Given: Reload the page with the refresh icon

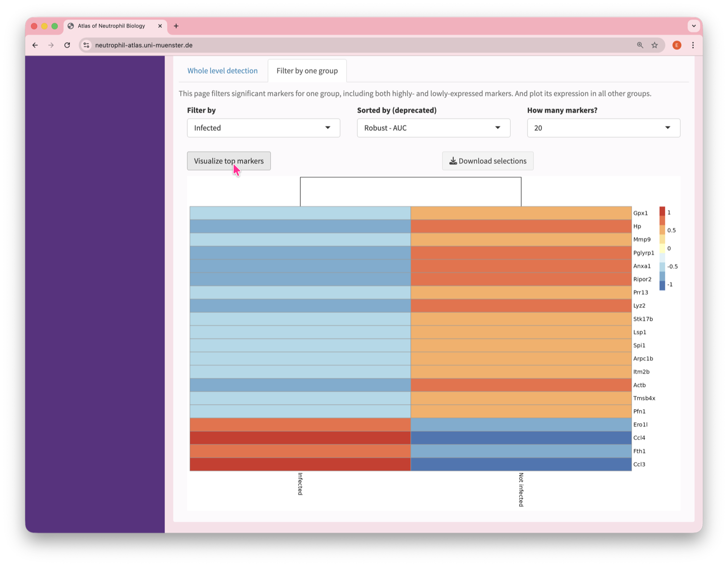Looking at the screenshot, I should 67,45.
